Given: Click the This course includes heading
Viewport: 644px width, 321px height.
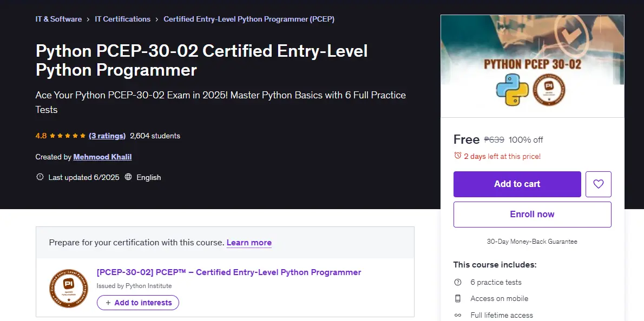Looking at the screenshot, I should 495,264.
